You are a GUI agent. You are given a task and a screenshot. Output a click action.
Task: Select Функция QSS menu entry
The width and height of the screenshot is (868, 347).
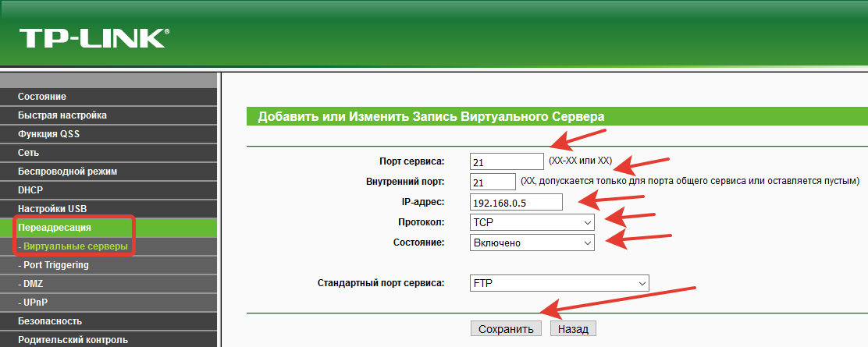[x=48, y=134]
